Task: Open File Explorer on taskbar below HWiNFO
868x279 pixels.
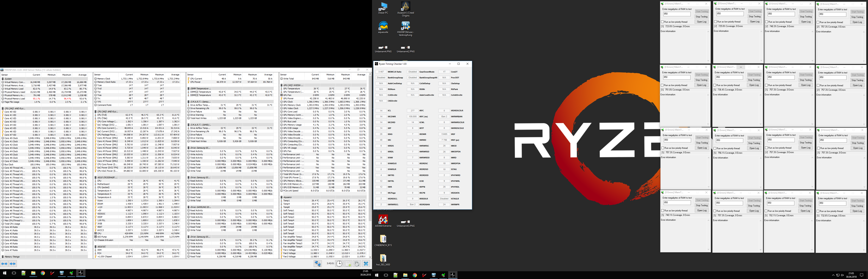Action: coord(33,273)
